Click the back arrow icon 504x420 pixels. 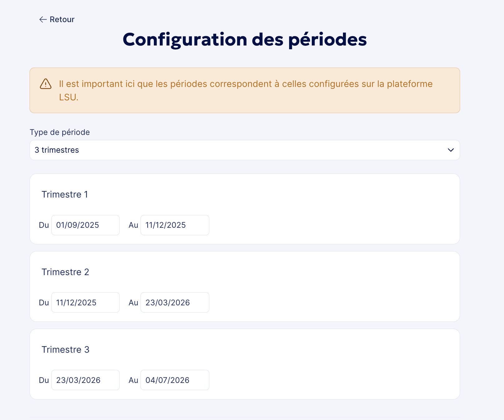pos(43,19)
